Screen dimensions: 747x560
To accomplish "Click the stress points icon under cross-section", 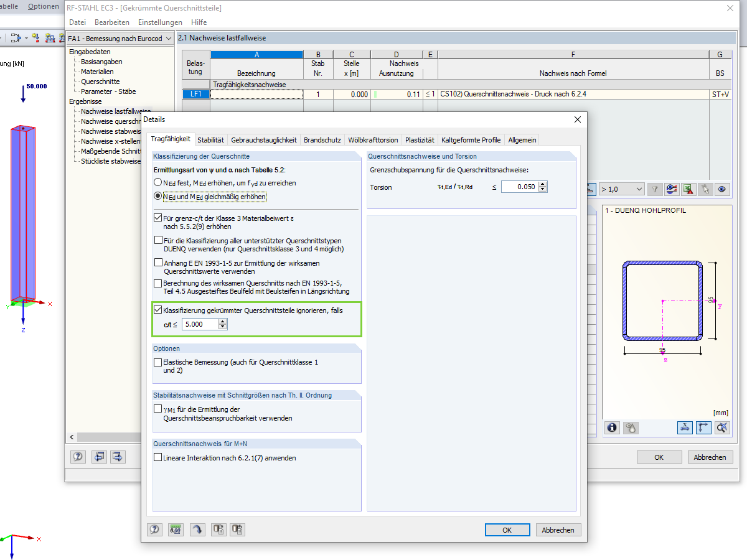I will tap(631, 427).
